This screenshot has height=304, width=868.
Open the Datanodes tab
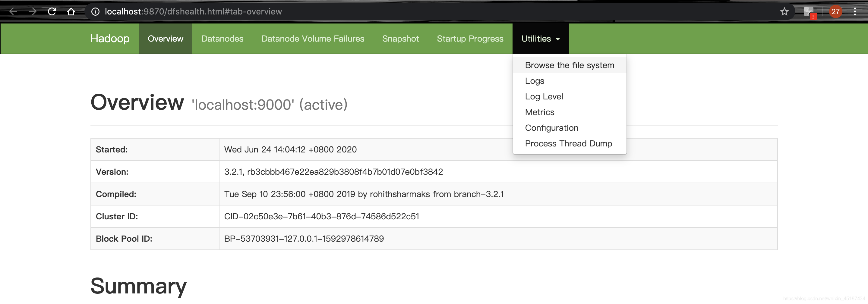223,39
